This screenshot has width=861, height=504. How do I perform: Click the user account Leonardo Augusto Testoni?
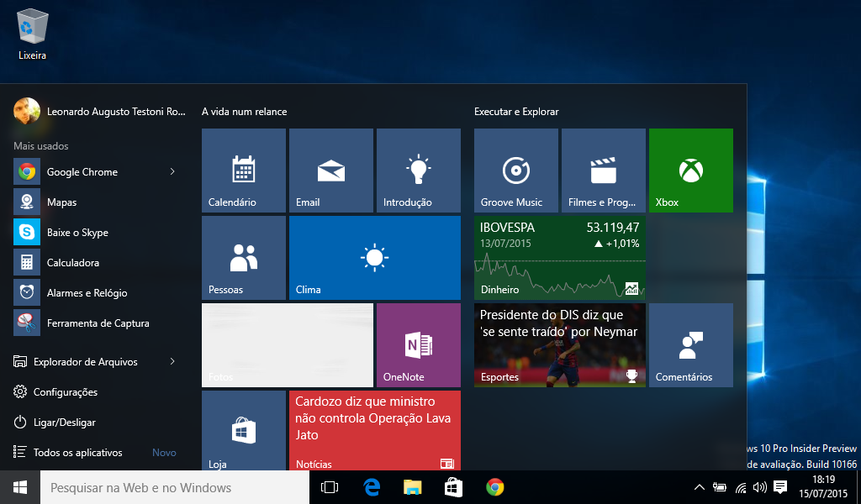[x=100, y=112]
